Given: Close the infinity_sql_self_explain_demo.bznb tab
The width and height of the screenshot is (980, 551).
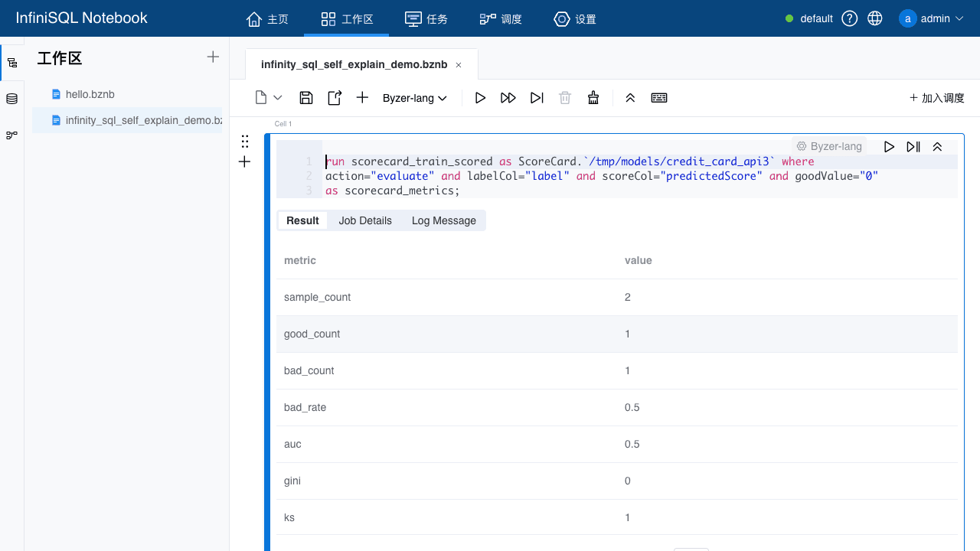Looking at the screenshot, I should click(x=459, y=65).
